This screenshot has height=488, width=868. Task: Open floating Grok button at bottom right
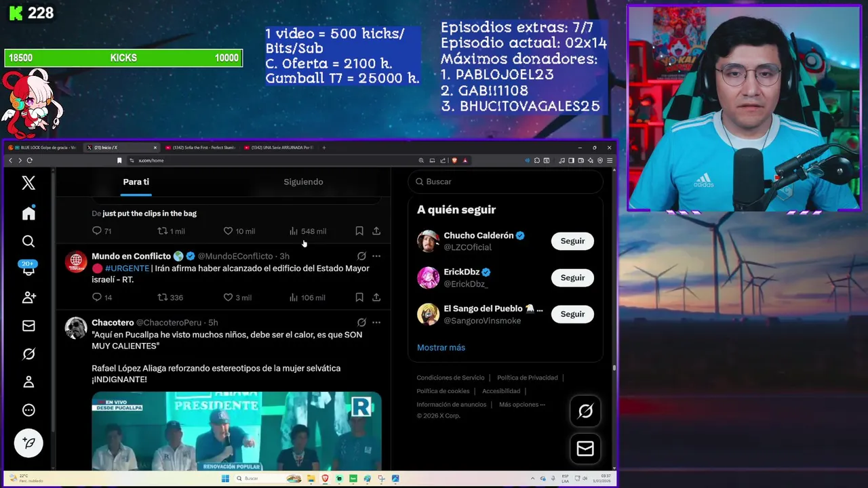pyautogui.click(x=585, y=411)
